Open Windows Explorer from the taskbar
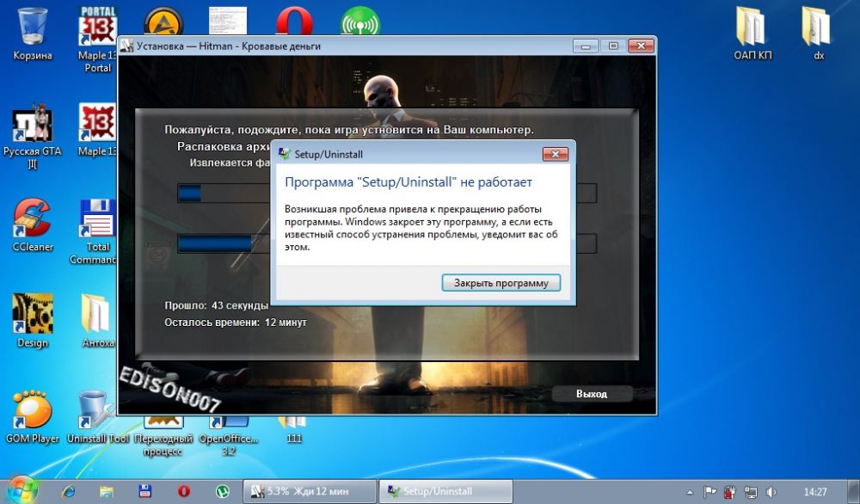The width and height of the screenshot is (860, 504). click(x=107, y=491)
